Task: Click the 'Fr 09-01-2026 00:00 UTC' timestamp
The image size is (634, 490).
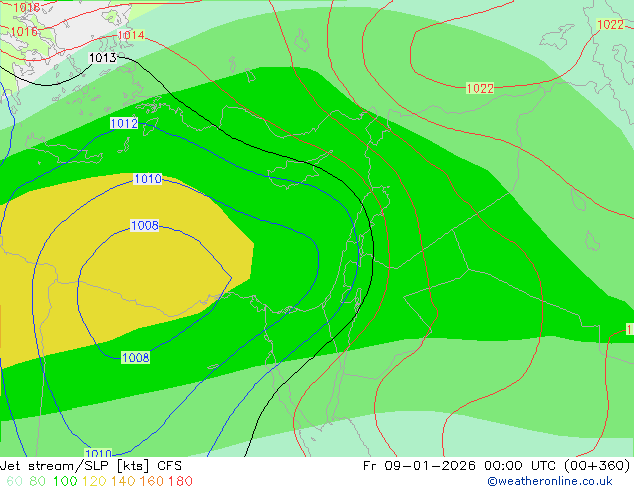Action: pyautogui.click(x=461, y=466)
